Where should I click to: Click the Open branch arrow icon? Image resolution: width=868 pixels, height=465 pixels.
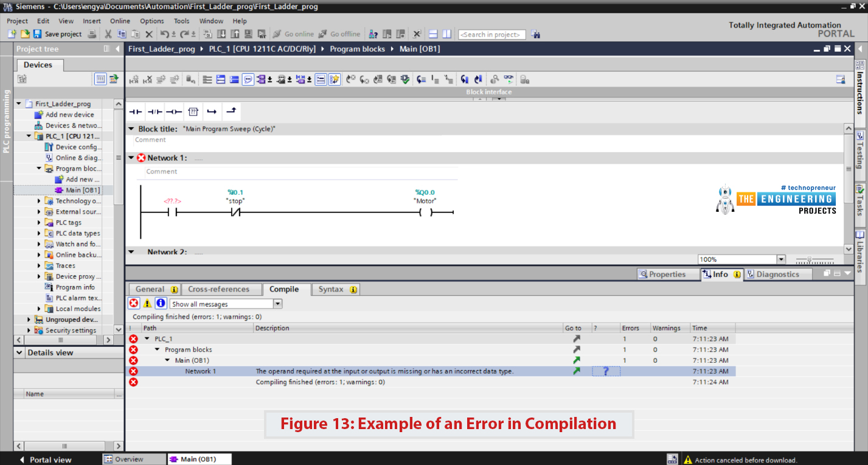pyautogui.click(x=212, y=111)
